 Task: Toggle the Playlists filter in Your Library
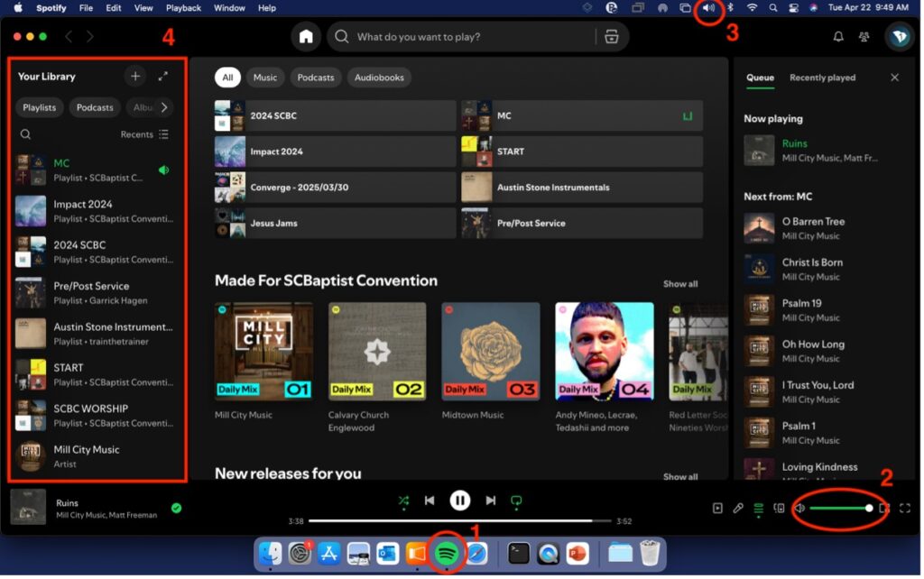40,107
